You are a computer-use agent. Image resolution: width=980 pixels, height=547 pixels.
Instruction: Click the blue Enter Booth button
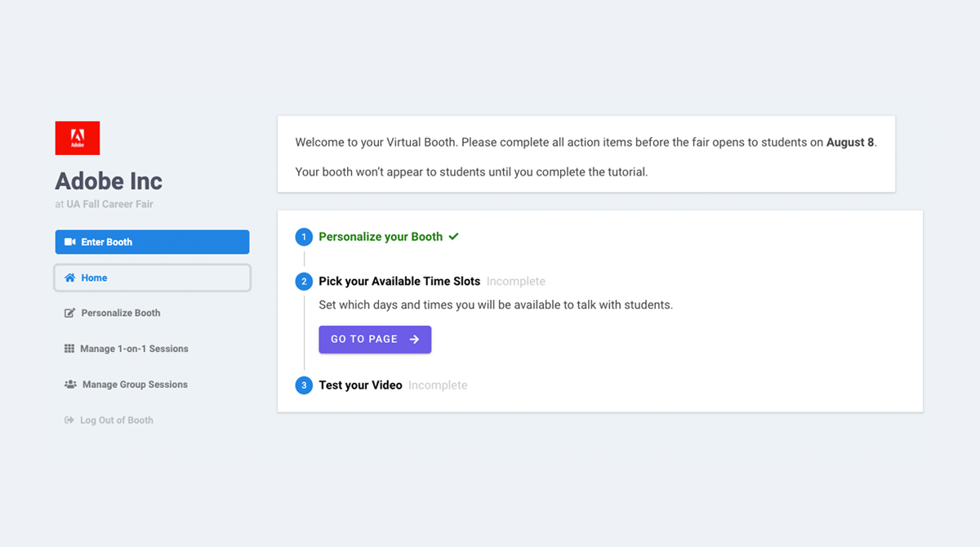[x=153, y=242]
